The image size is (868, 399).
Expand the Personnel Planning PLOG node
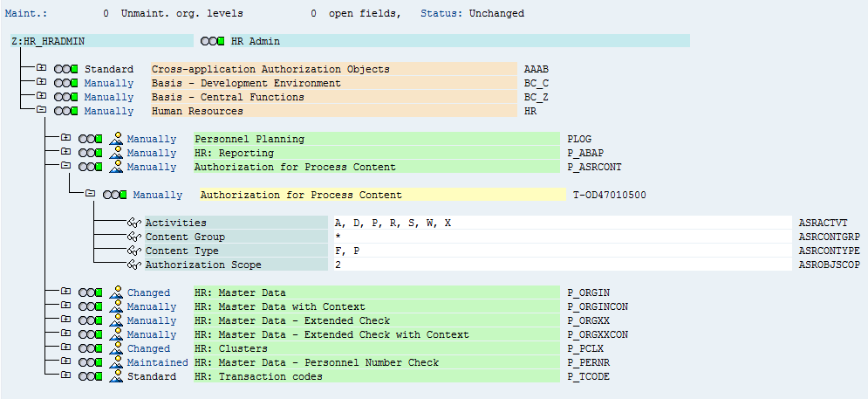[65, 137]
